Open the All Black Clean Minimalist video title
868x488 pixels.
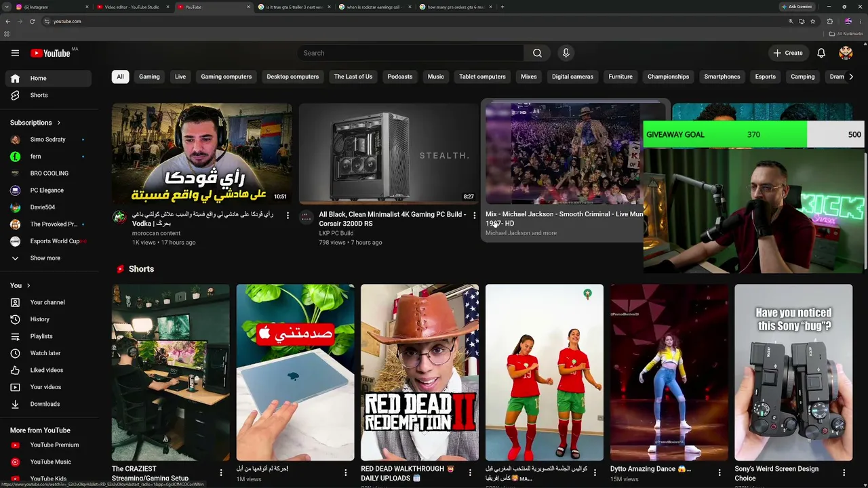coord(393,218)
